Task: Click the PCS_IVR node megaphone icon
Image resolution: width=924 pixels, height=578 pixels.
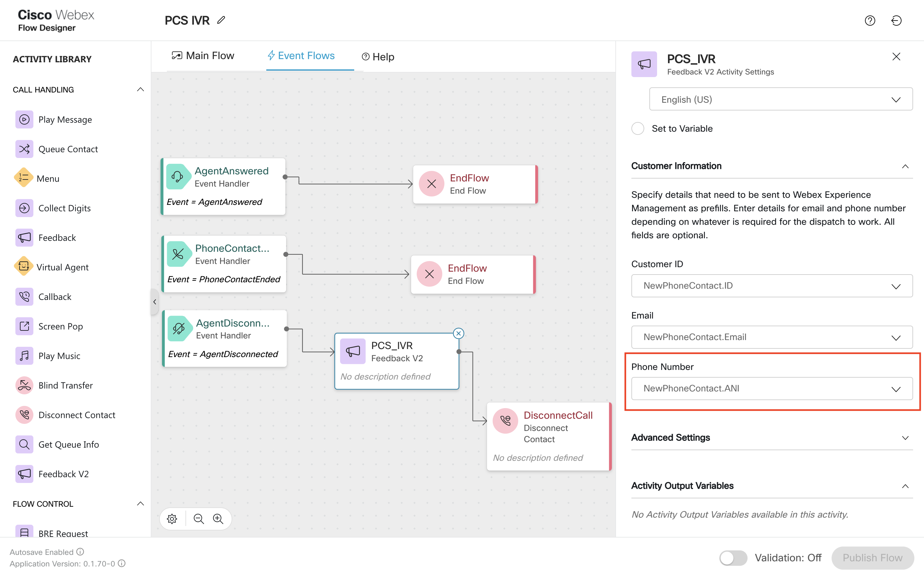Action: click(353, 351)
